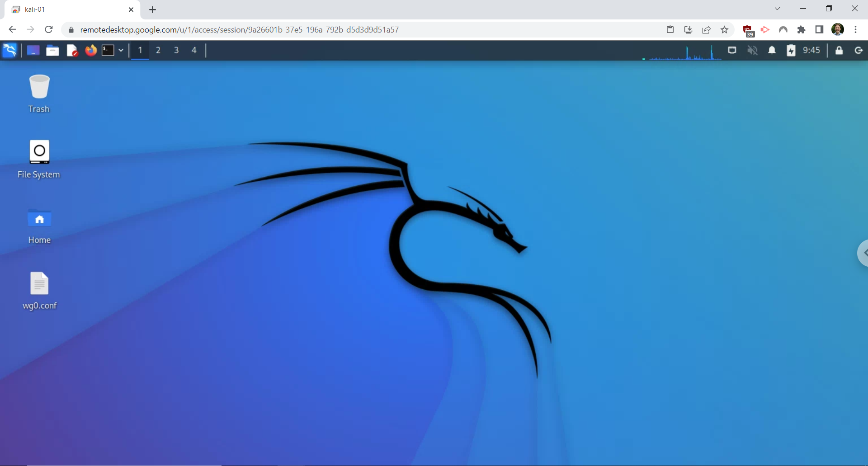868x466 pixels.
Task: Switch to workspace 3
Action: tap(176, 50)
